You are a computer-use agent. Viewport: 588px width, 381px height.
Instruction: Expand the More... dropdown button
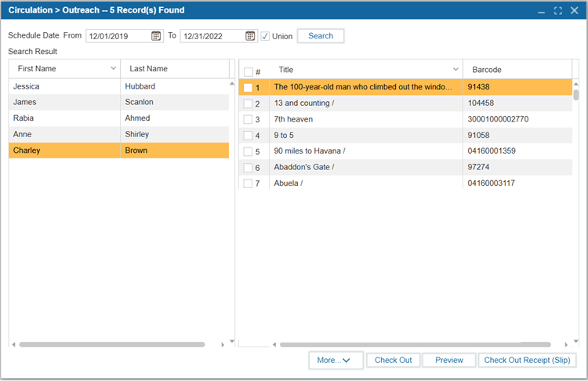coord(336,361)
